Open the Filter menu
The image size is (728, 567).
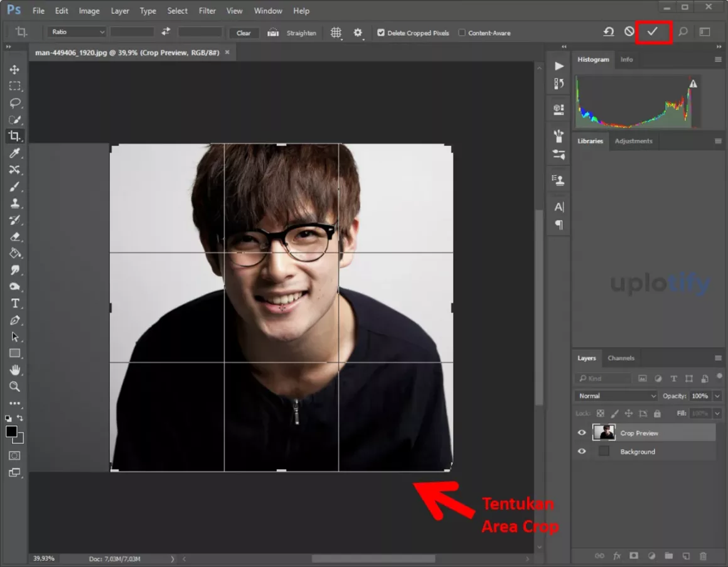coord(207,11)
